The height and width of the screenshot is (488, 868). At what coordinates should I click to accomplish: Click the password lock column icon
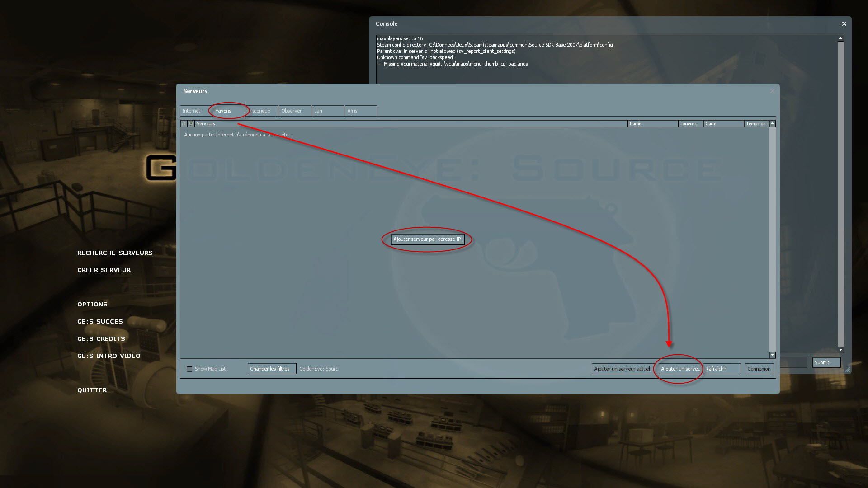click(184, 123)
